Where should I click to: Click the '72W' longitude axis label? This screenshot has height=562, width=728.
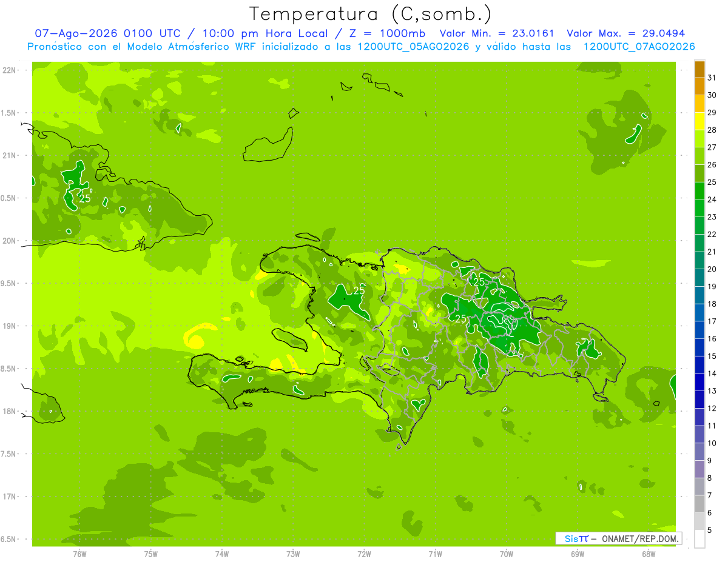point(364,554)
